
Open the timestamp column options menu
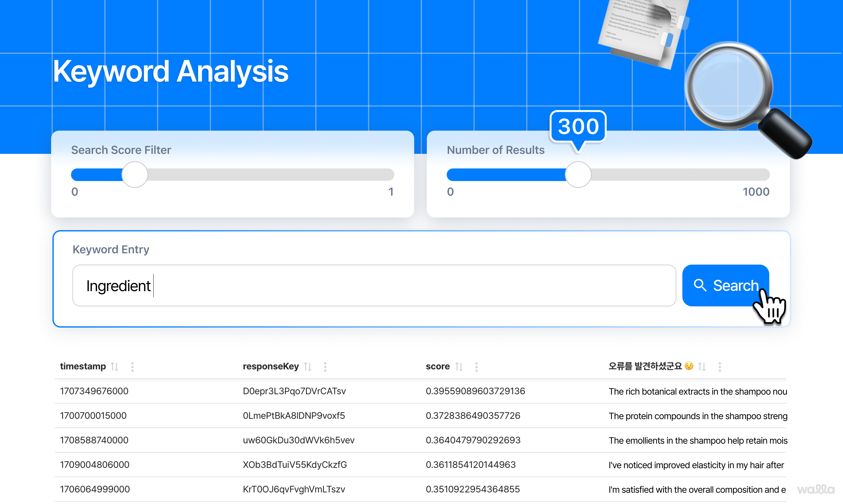click(x=132, y=366)
